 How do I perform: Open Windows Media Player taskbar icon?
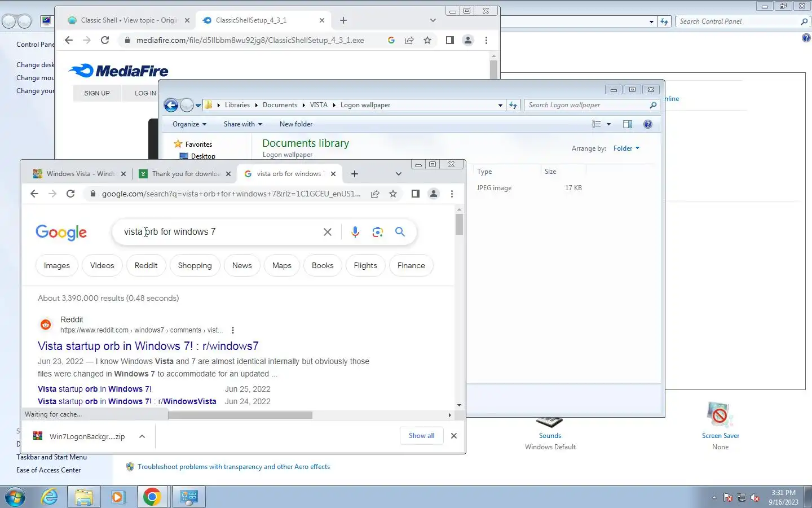tap(118, 497)
